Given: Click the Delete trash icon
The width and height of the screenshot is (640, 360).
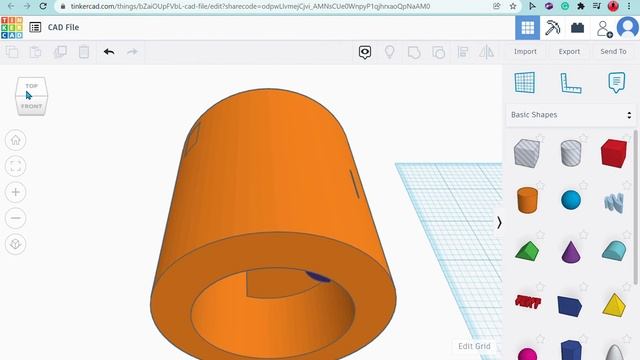Looking at the screenshot, I should [x=84, y=52].
